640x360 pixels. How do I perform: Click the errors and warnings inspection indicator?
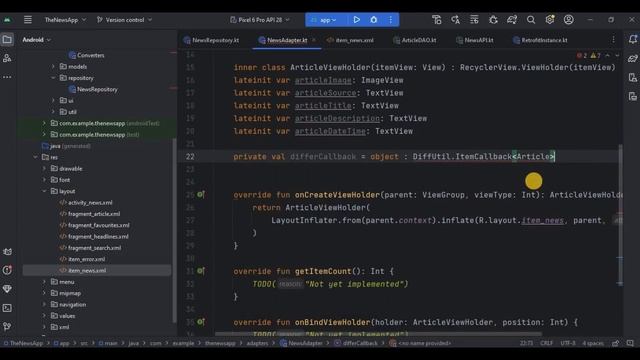[x=588, y=55]
